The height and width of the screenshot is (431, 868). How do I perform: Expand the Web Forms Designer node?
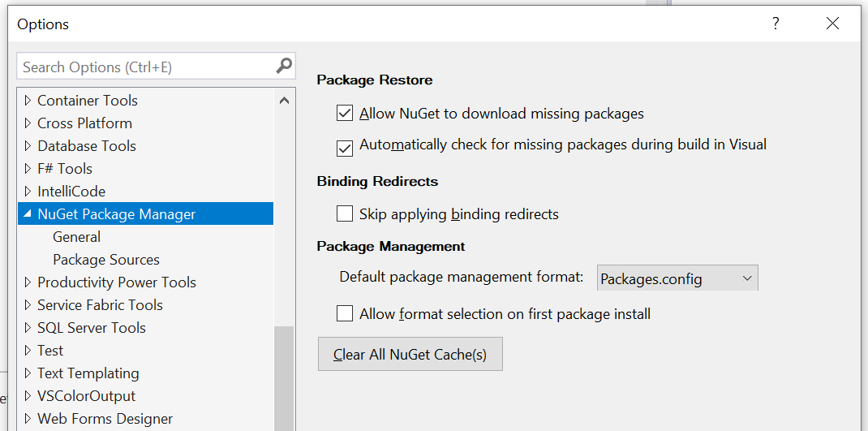pos(28,418)
